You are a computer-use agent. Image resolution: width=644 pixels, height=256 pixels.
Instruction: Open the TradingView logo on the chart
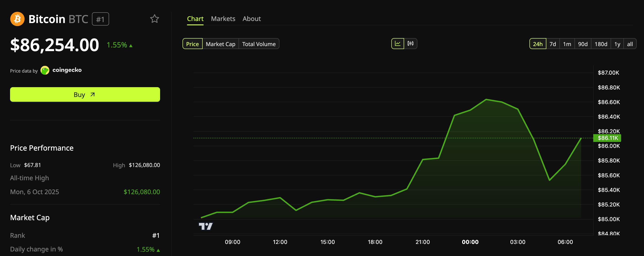pyautogui.click(x=206, y=226)
